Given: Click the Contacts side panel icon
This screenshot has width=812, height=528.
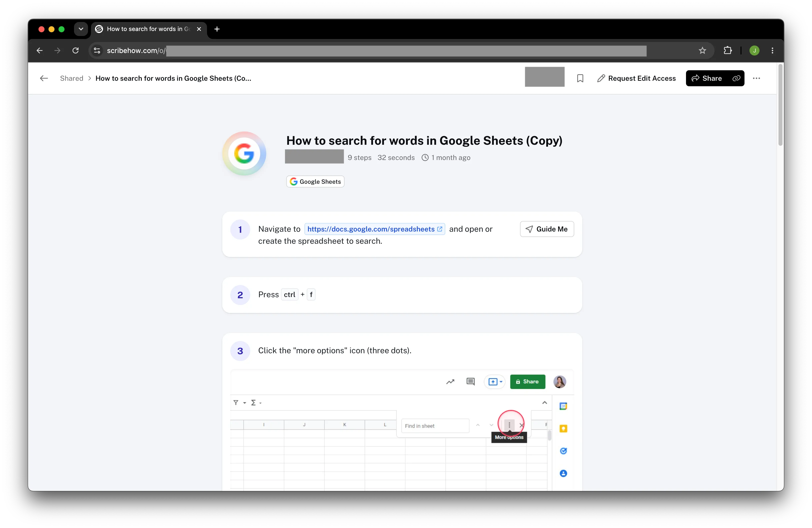Looking at the screenshot, I should [x=563, y=473].
